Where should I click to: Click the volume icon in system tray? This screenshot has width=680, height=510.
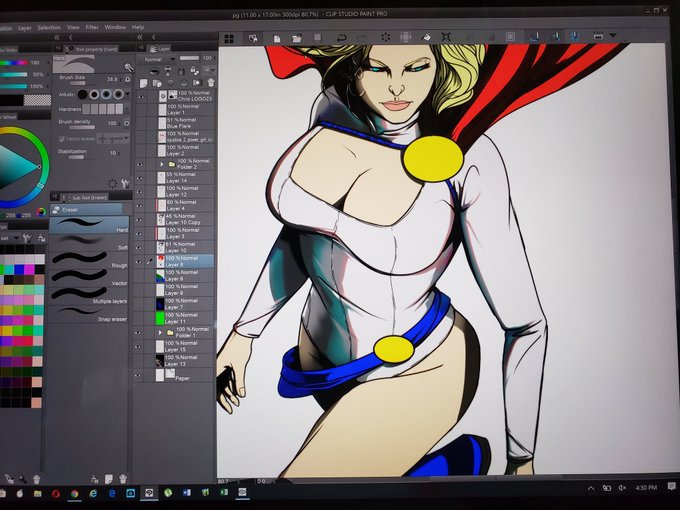[x=622, y=488]
